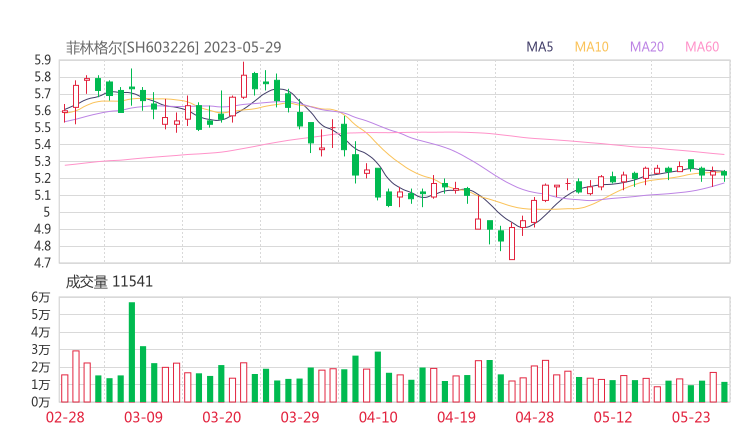740x440 pixels.
Task: Click the 5.8 price axis value
Action: click(42, 77)
